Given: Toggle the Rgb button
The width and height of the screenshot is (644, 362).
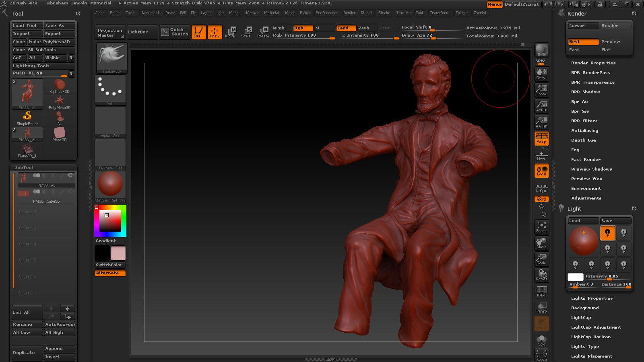Looking at the screenshot, I should [303, 28].
